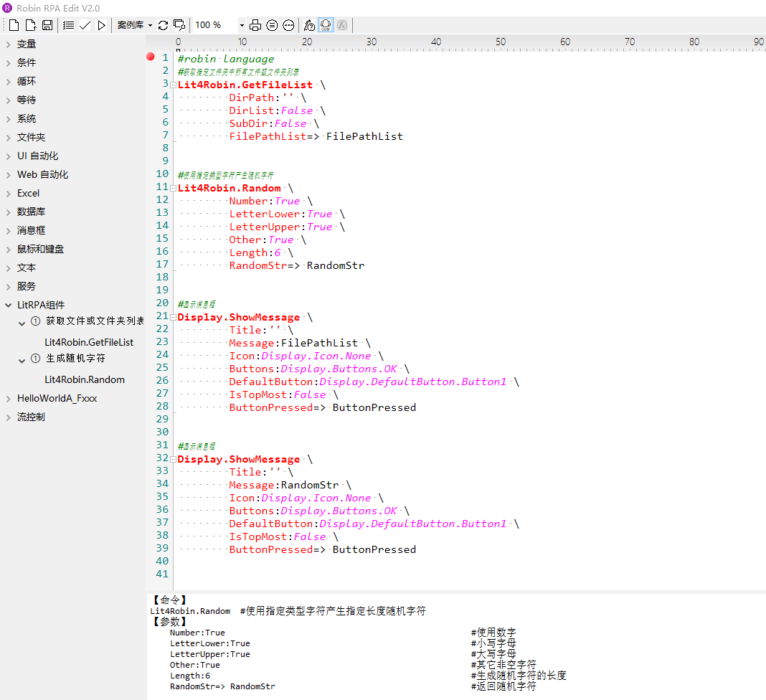Select the 数据库 tree item

(31, 212)
